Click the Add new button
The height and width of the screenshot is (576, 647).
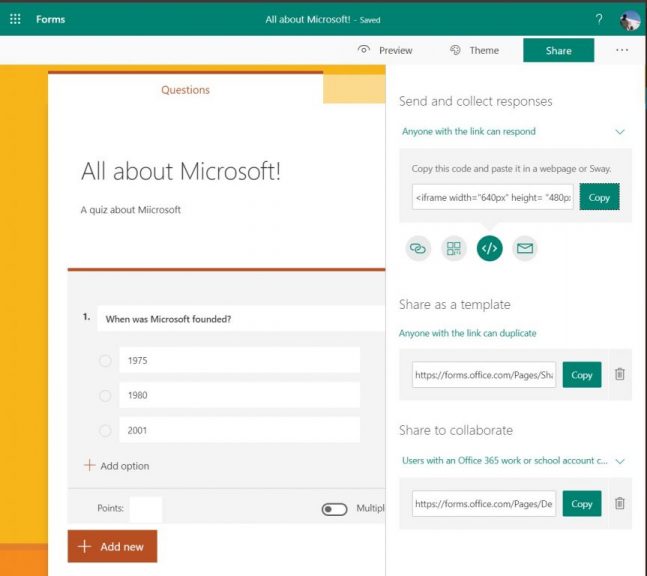pos(112,546)
